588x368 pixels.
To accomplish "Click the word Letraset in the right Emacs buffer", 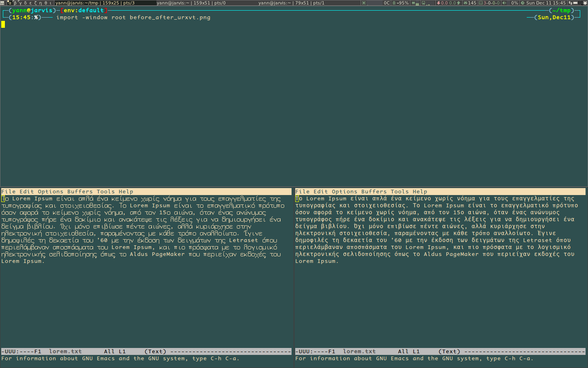I will pos(537,240).
